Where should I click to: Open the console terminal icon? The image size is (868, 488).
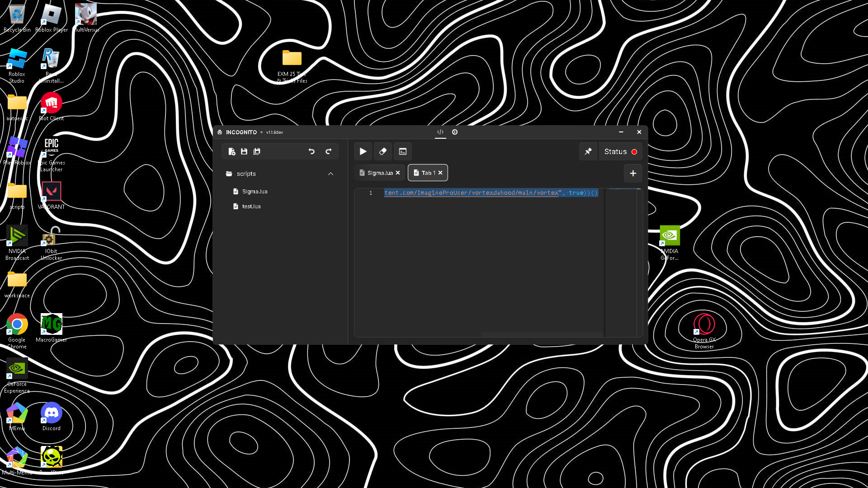pos(403,152)
